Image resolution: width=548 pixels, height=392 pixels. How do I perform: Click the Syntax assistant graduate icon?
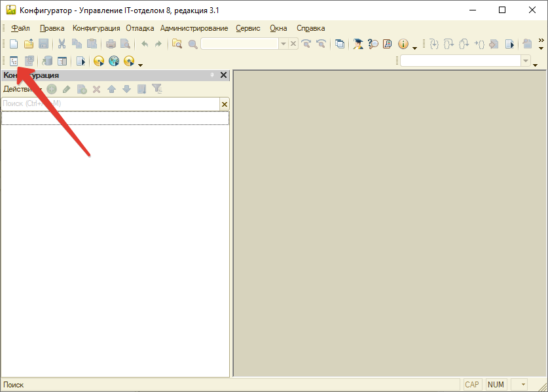tap(358, 44)
